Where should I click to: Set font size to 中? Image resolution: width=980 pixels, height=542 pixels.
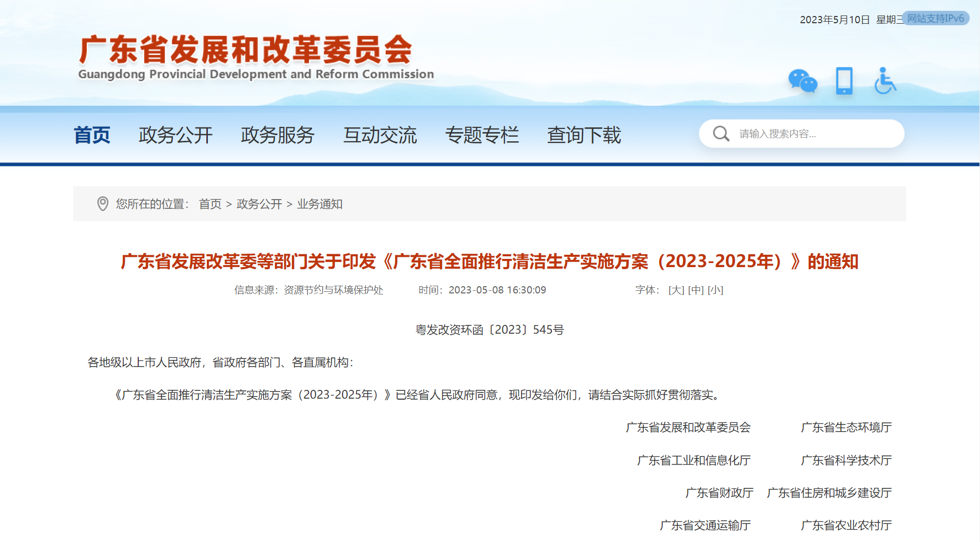(696, 290)
